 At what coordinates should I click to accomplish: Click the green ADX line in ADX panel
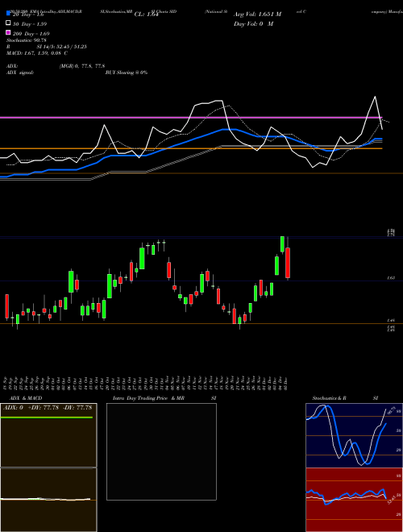click(47, 418)
